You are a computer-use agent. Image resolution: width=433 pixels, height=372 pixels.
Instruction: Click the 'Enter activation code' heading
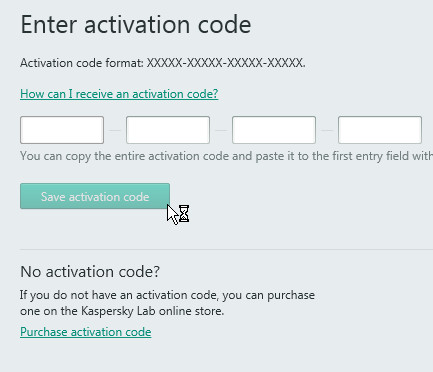pyautogui.click(x=136, y=25)
